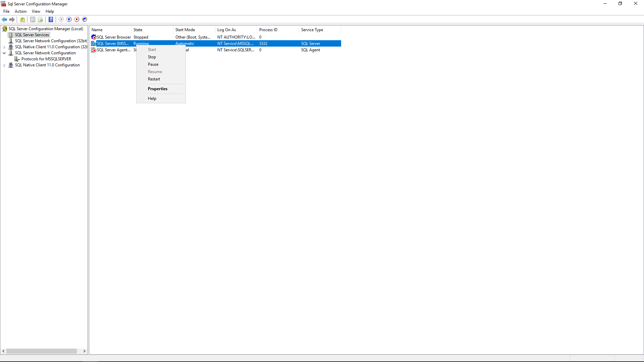
Task: Choose Restart from the context menu
Action: [x=154, y=79]
